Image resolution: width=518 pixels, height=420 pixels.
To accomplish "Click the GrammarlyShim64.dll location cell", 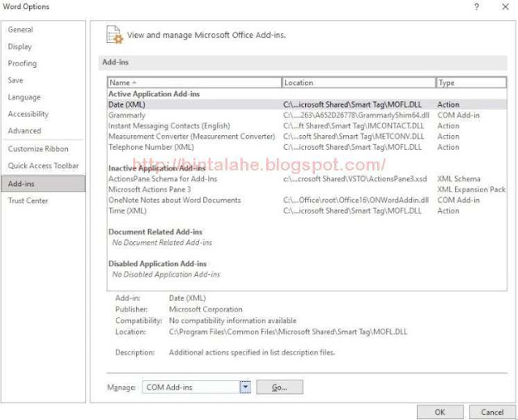I will click(x=356, y=115).
